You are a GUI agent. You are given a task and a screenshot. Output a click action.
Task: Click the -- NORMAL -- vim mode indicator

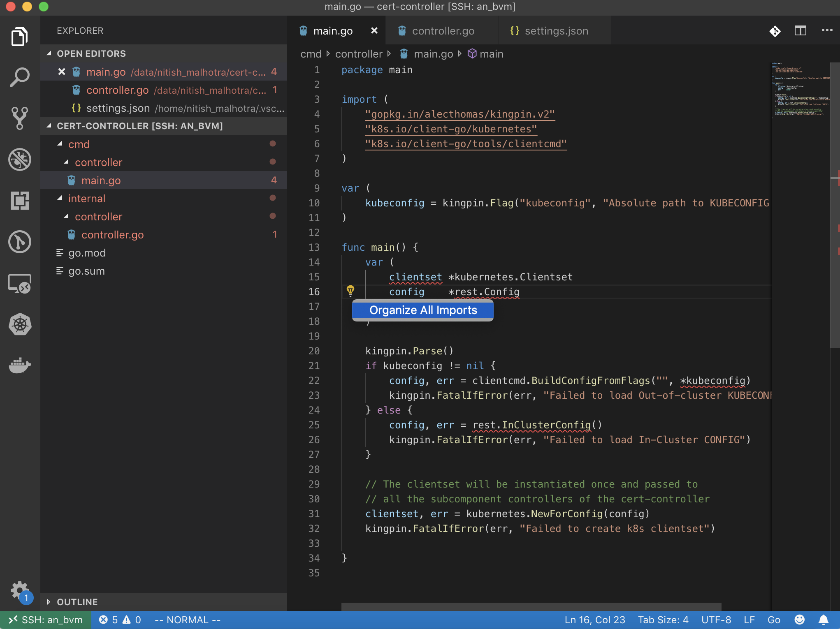pyautogui.click(x=188, y=620)
